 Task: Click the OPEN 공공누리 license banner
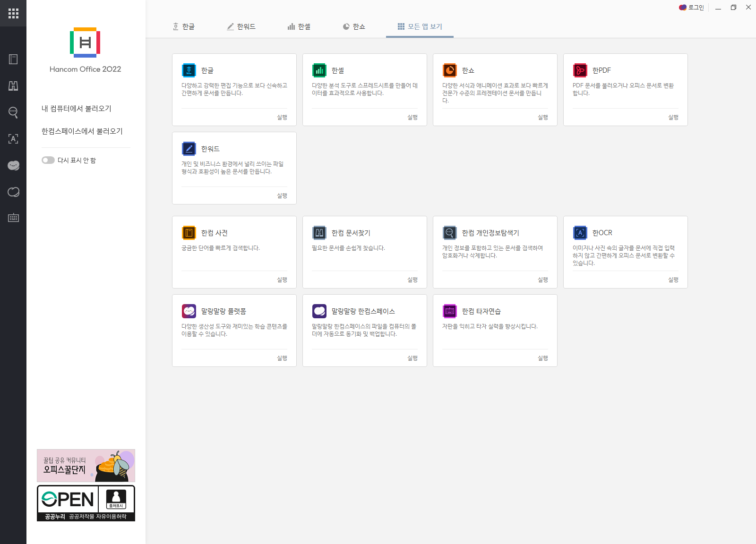tap(86, 503)
